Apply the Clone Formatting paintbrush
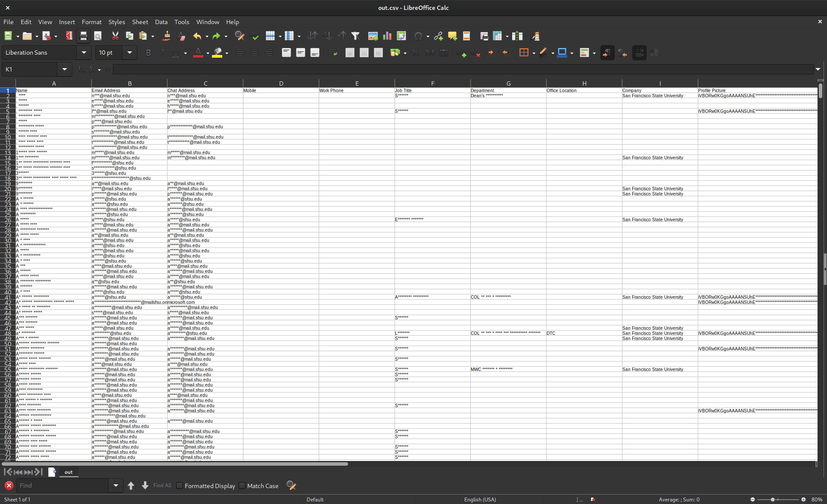 click(x=166, y=36)
